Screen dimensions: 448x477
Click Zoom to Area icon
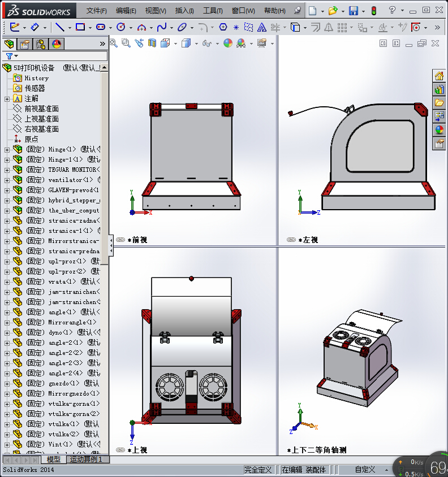126,43
